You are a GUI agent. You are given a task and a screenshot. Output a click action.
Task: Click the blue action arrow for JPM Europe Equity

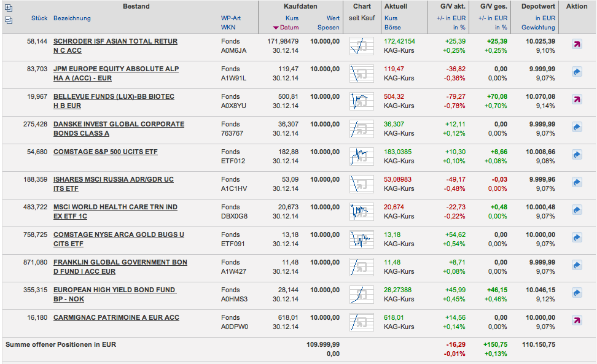[x=577, y=72]
